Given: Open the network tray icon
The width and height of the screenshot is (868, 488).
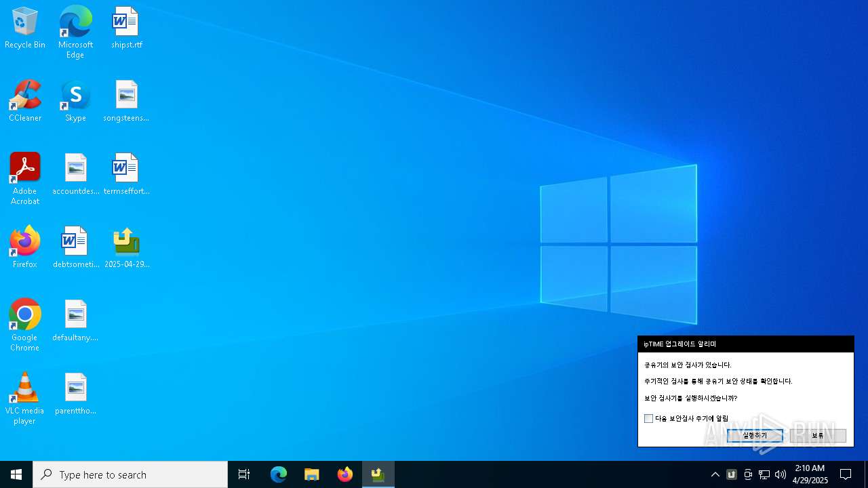Looking at the screenshot, I should coord(764,474).
